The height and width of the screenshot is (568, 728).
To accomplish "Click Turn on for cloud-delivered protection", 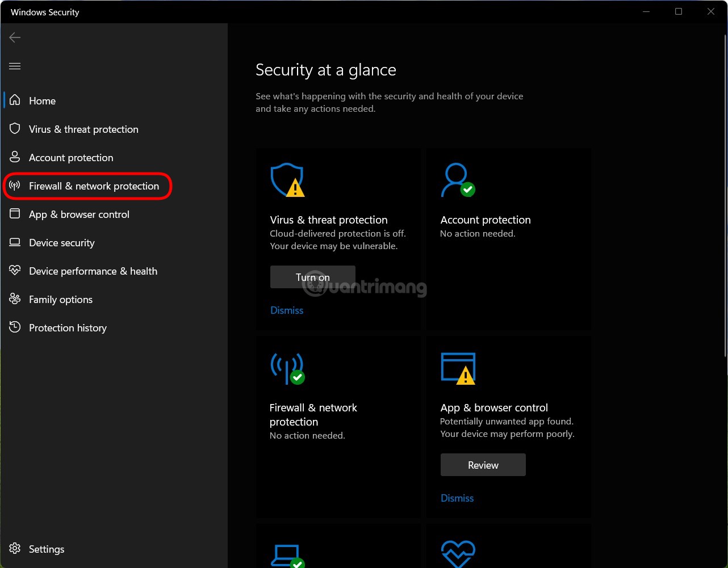I will pyautogui.click(x=312, y=277).
